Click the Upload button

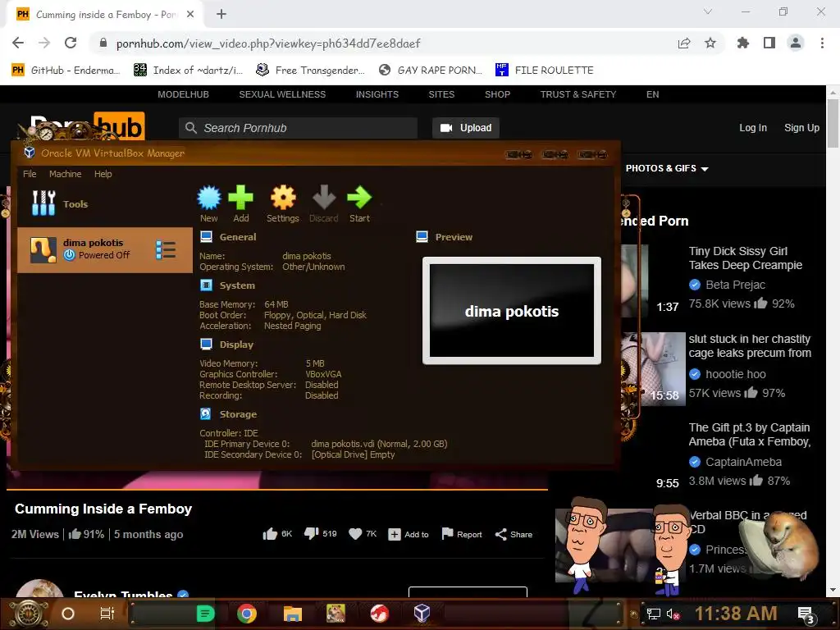(466, 128)
